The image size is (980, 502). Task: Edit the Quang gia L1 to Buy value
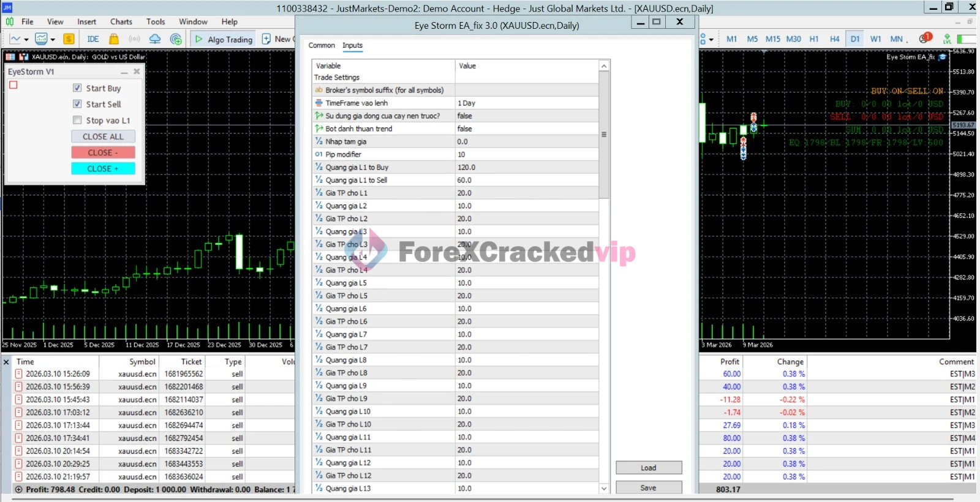526,167
